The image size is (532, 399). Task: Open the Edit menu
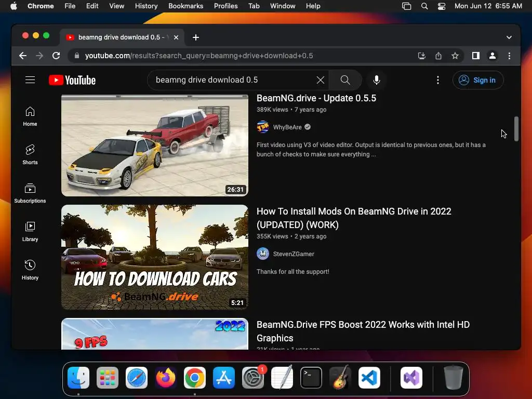click(92, 6)
